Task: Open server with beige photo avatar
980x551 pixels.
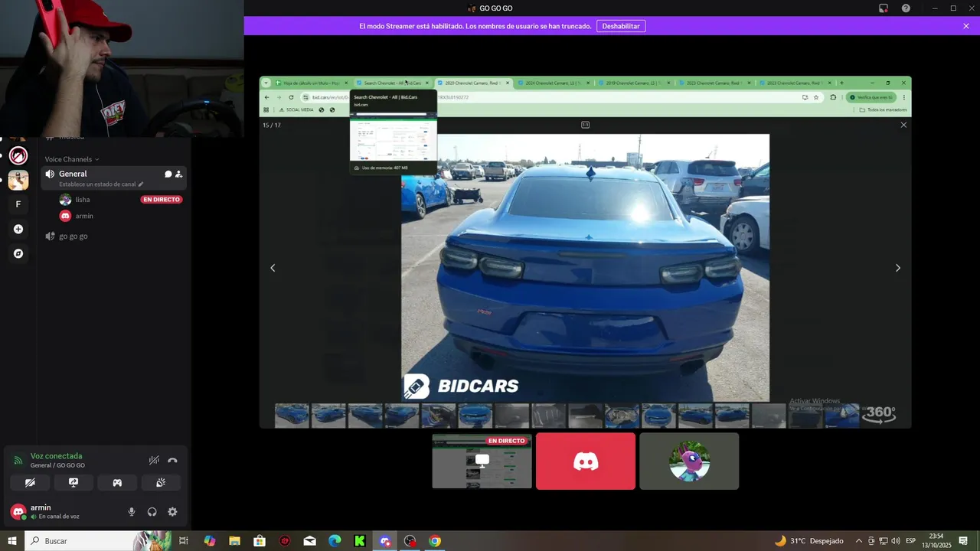Action: 18,180
